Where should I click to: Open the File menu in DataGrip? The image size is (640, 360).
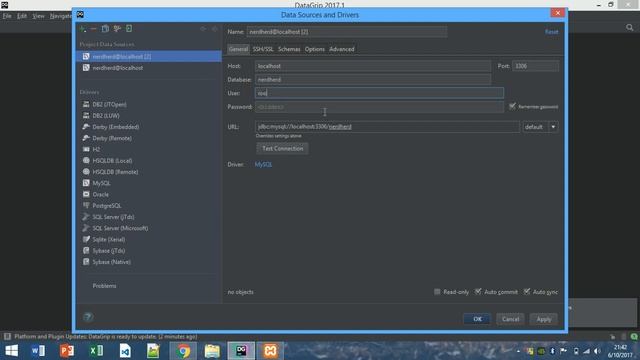tap(7, 16)
